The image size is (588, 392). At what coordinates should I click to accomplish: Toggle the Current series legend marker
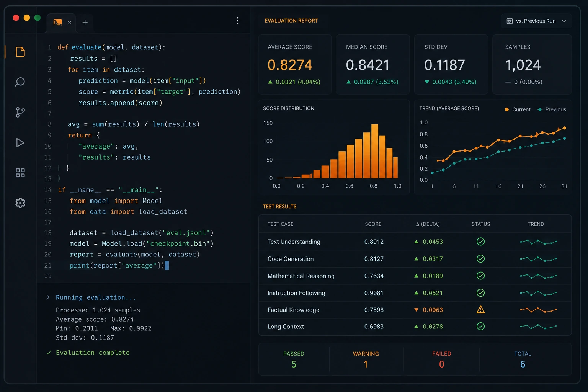coord(507,109)
